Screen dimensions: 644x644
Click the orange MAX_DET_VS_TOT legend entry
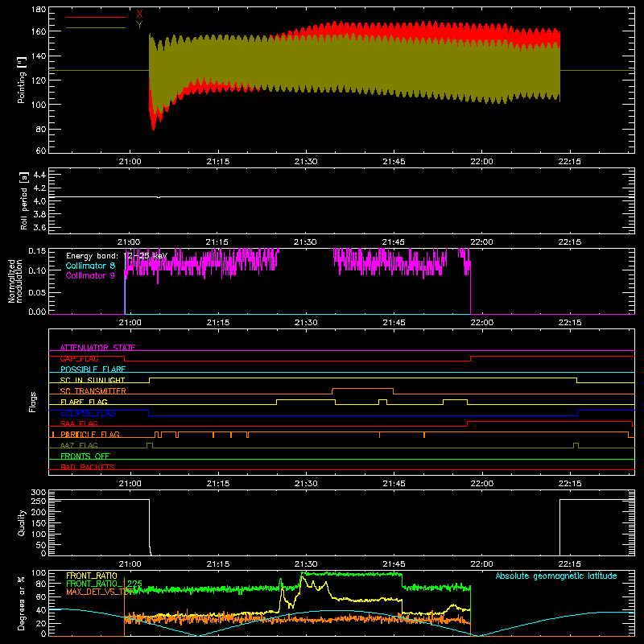coord(100,592)
